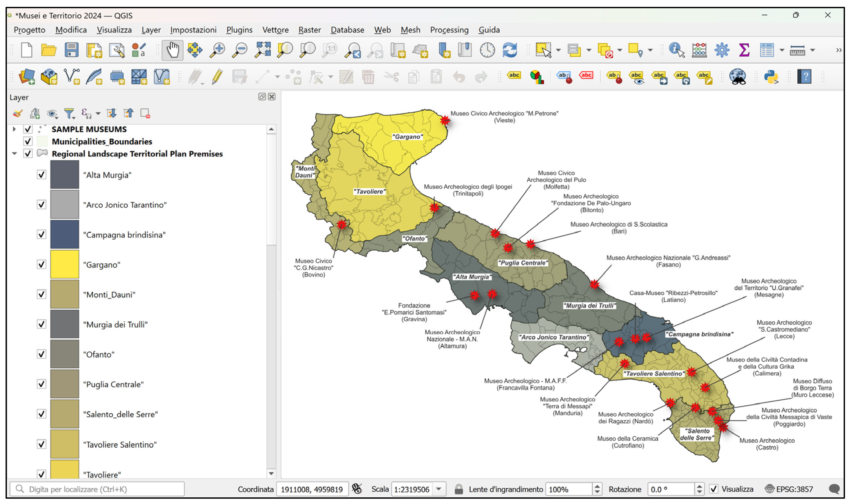Collapse Regional Landscape Territorial Plan Premises layer
Viewport: 850px width, 504px height.
(x=14, y=154)
